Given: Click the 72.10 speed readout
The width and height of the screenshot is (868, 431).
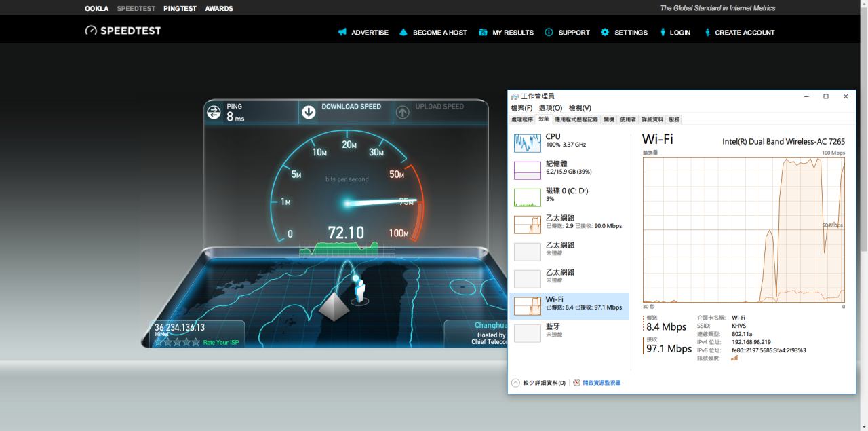Looking at the screenshot, I should [346, 233].
